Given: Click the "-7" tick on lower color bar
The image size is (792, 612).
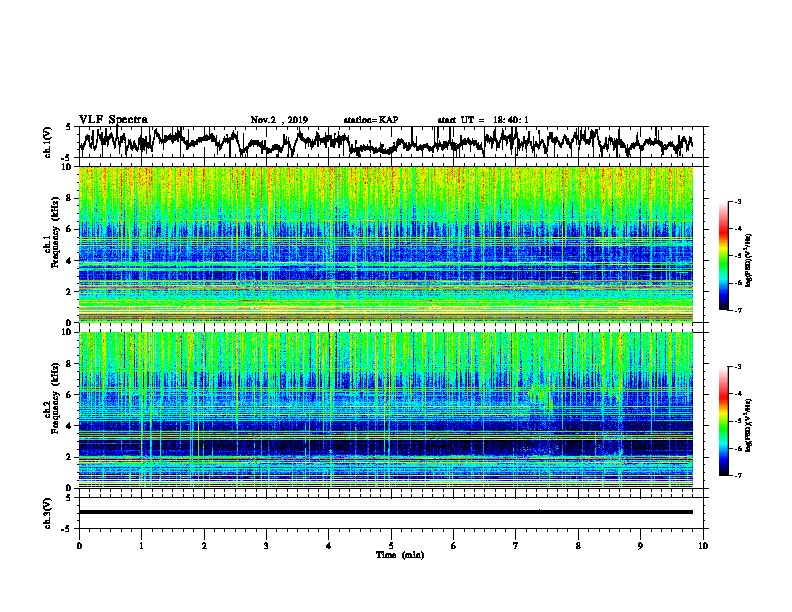Looking at the screenshot, I should (737, 475).
